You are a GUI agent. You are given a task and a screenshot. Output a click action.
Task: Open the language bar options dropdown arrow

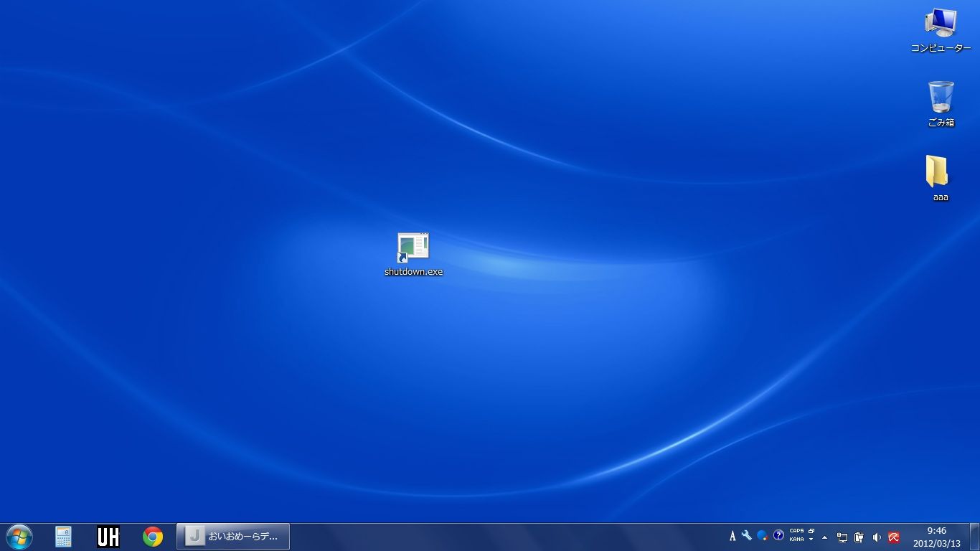pyautogui.click(x=811, y=540)
